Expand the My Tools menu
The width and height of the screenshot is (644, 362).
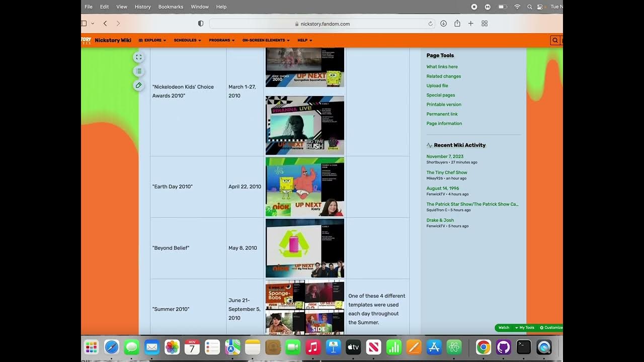[524, 328]
